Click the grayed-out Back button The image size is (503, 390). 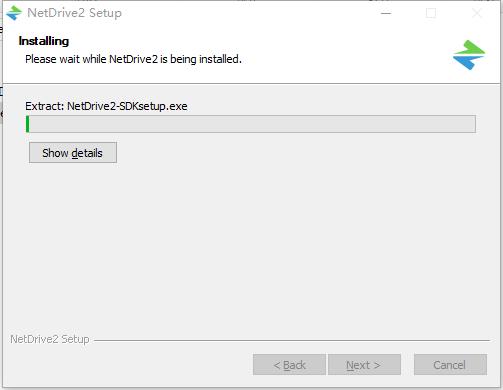[289, 365]
